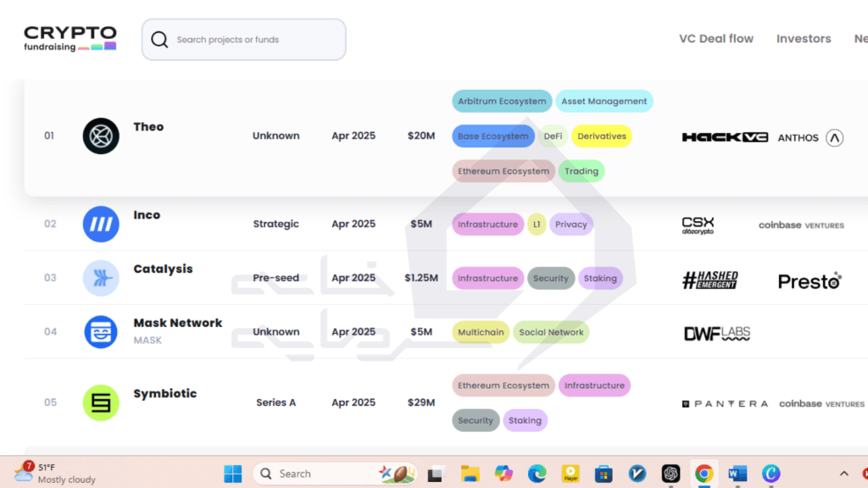This screenshot has height=488, width=868.
Task: Open File Explorer from the taskbar
Action: [470, 474]
